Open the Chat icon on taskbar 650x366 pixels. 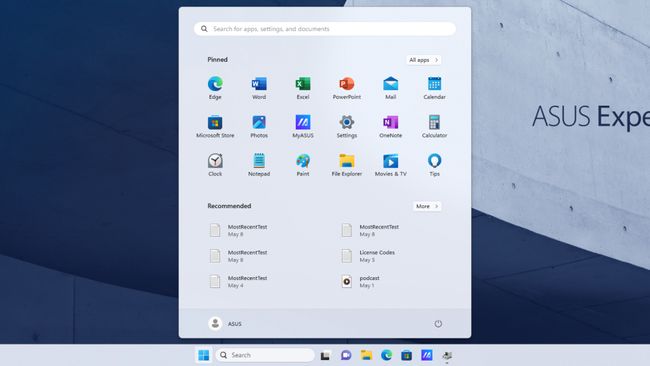click(346, 355)
